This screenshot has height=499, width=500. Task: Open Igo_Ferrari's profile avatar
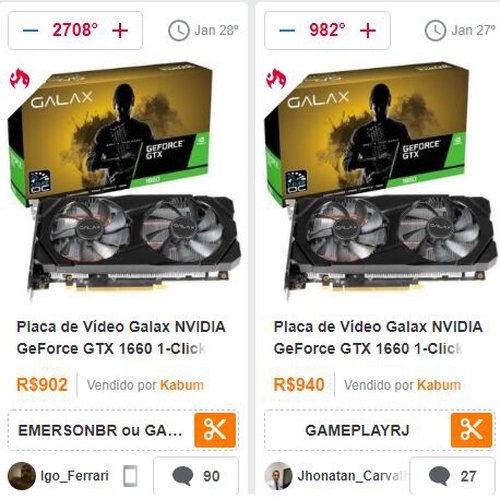22,476
